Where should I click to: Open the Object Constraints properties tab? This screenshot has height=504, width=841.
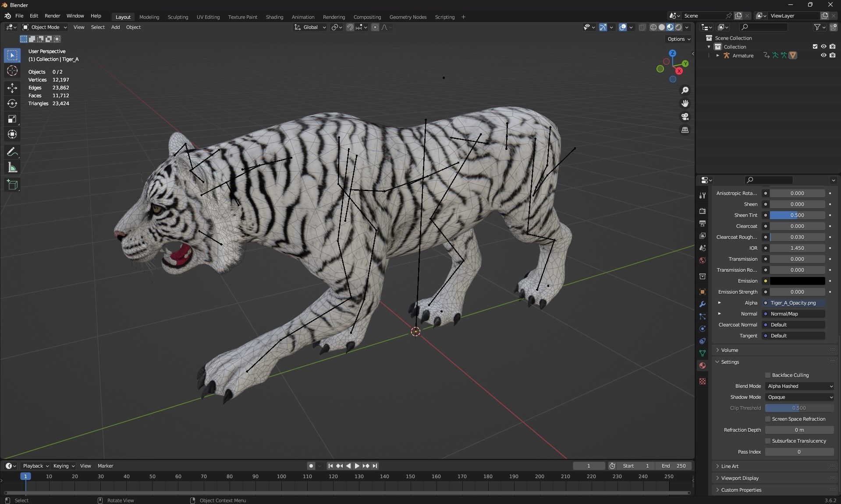pos(703,341)
